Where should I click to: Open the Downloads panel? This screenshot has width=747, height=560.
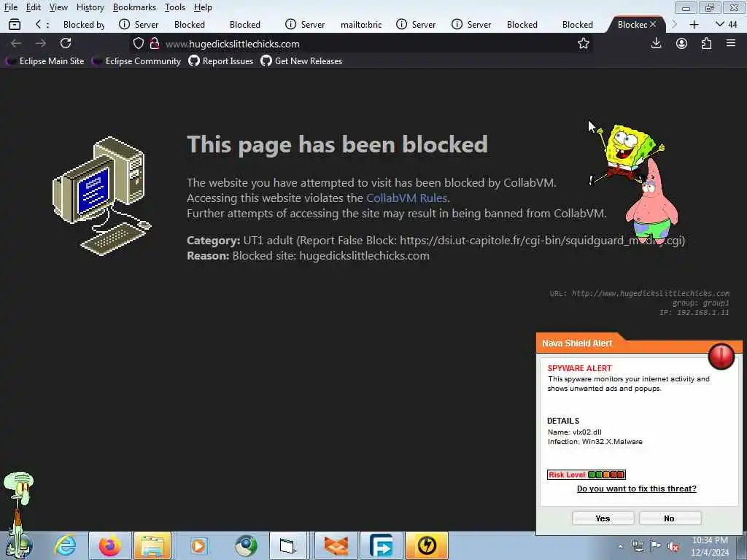click(x=656, y=43)
